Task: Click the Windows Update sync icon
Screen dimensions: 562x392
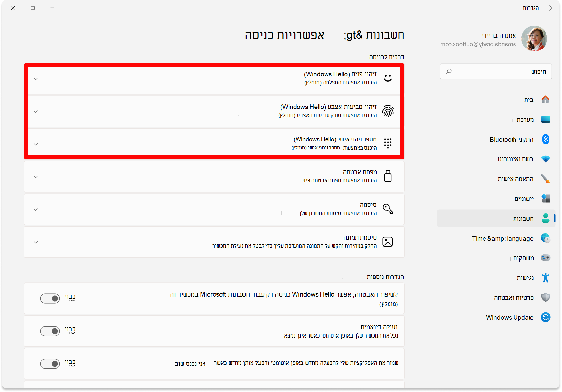Action: click(x=546, y=317)
